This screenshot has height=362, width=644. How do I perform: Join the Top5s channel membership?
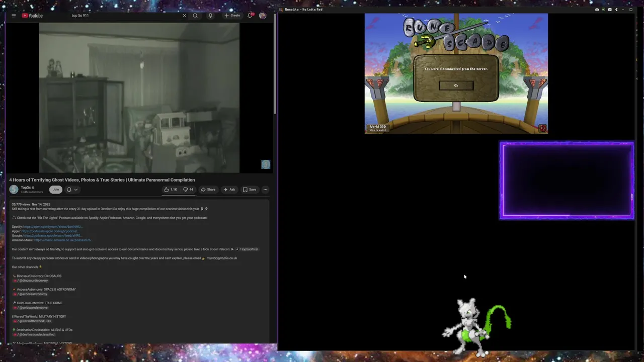coord(56,190)
